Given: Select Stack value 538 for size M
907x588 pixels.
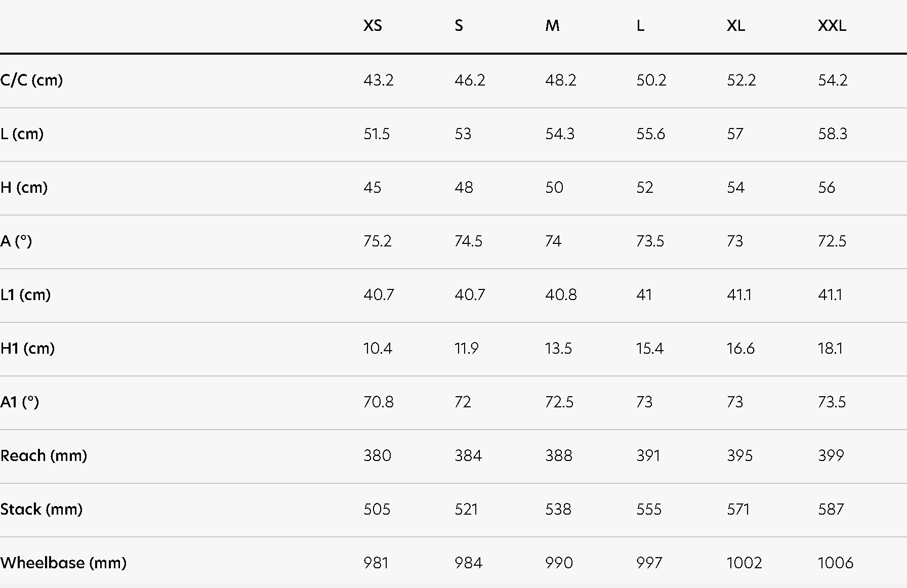Looking at the screenshot, I should 558,510.
